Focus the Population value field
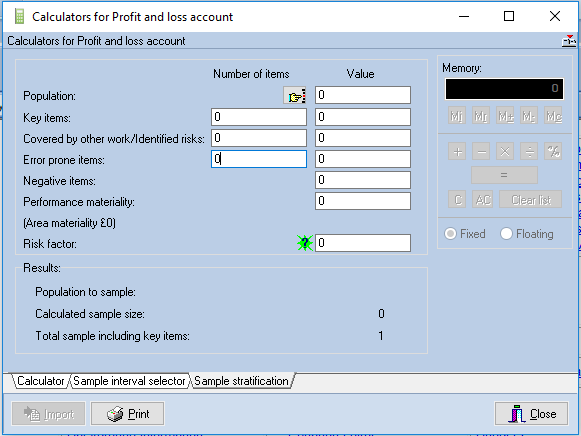Viewport: 581px width, 436px height. tap(363, 95)
